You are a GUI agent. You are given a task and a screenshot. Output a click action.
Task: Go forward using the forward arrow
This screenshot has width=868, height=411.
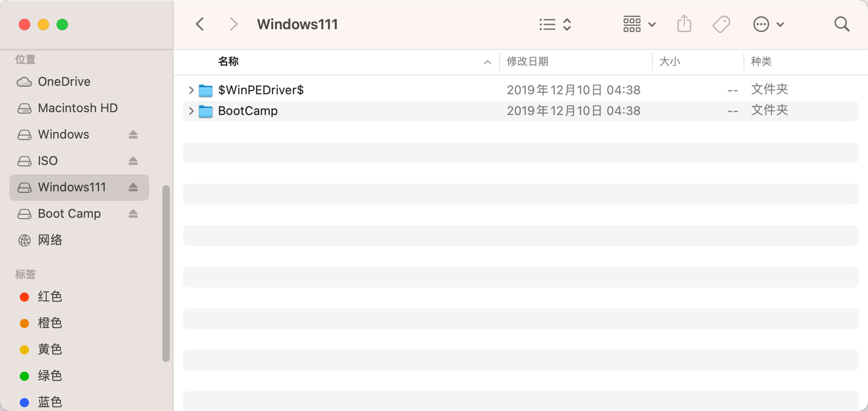click(234, 24)
